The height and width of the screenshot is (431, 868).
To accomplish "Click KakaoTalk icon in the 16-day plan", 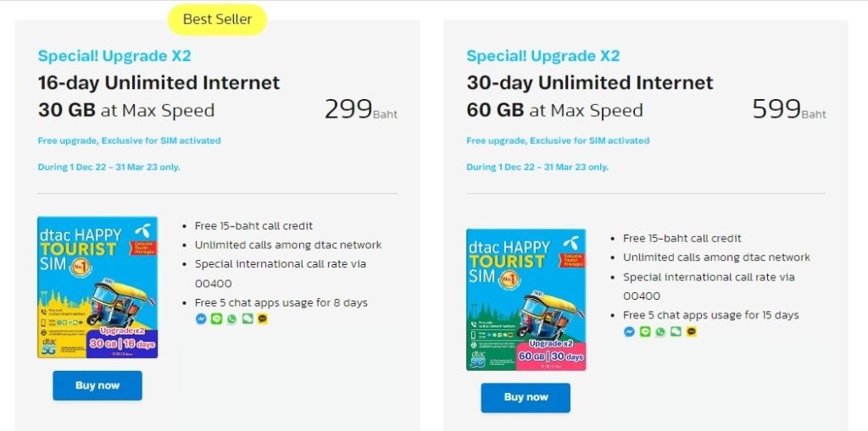I will [x=263, y=319].
